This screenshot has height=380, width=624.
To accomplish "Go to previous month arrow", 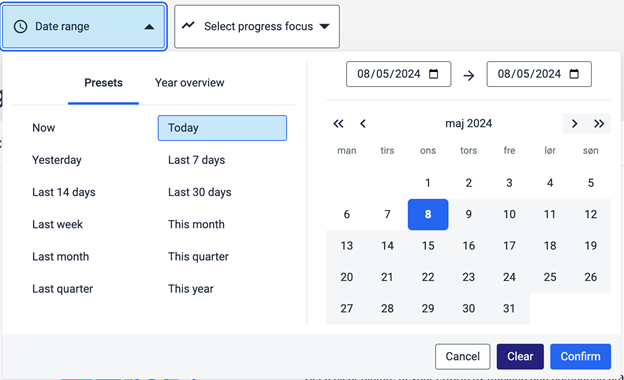I will coord(363,123).
